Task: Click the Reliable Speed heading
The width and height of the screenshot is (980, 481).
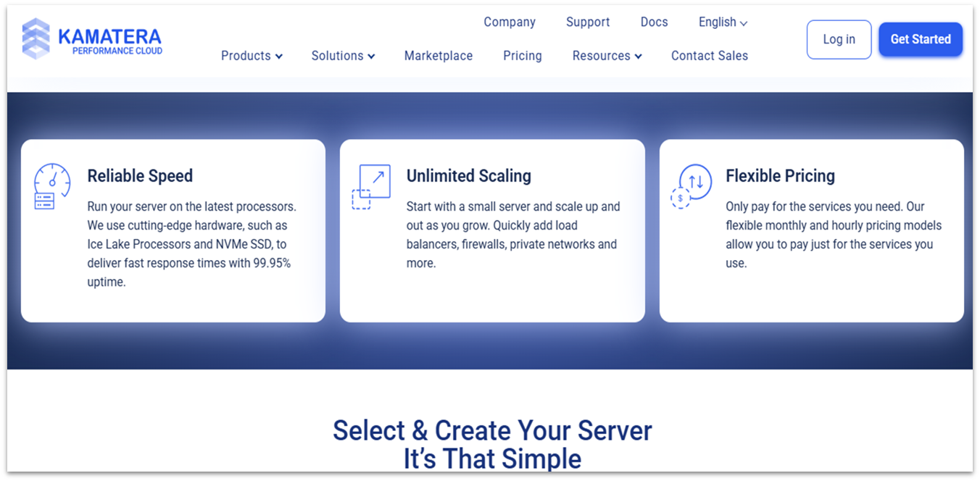Action: coord(140,176)
